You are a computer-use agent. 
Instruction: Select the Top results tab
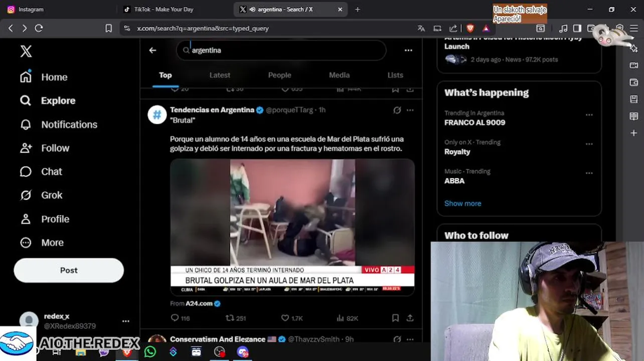click(x=166, y=75)
